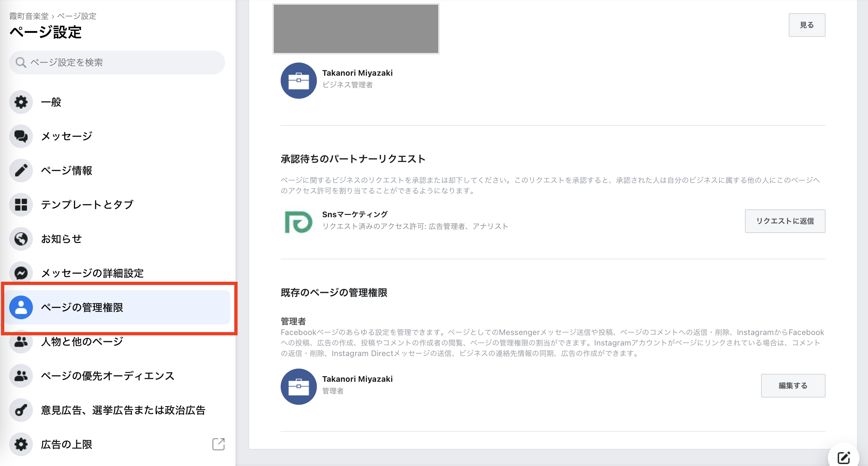Viewport: 868px width, 466px height.
Task: Click the gray cover image thumbnail
Action: coord(356,29)
